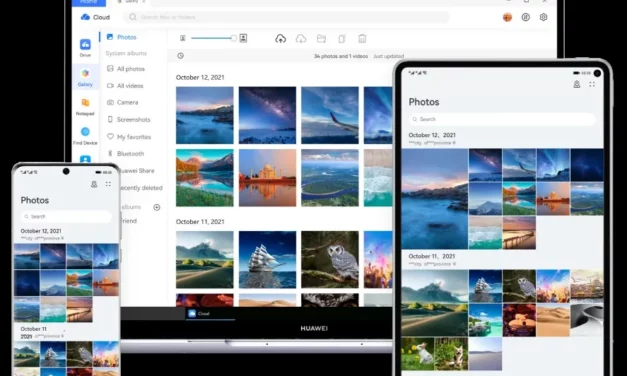Open the Camera album
This screenshot has height=376, width=627.
click(123, 102)
